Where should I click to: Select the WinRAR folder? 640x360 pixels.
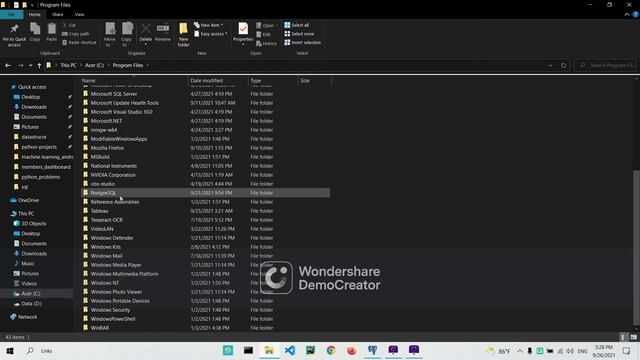click(206, 328)
